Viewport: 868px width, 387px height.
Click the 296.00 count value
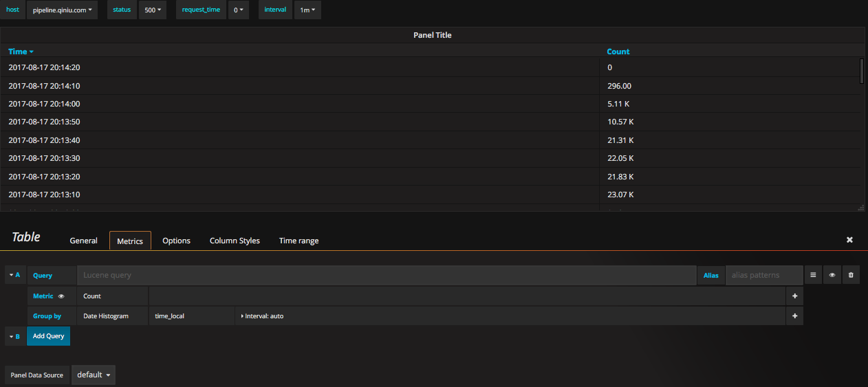point(619,86)
